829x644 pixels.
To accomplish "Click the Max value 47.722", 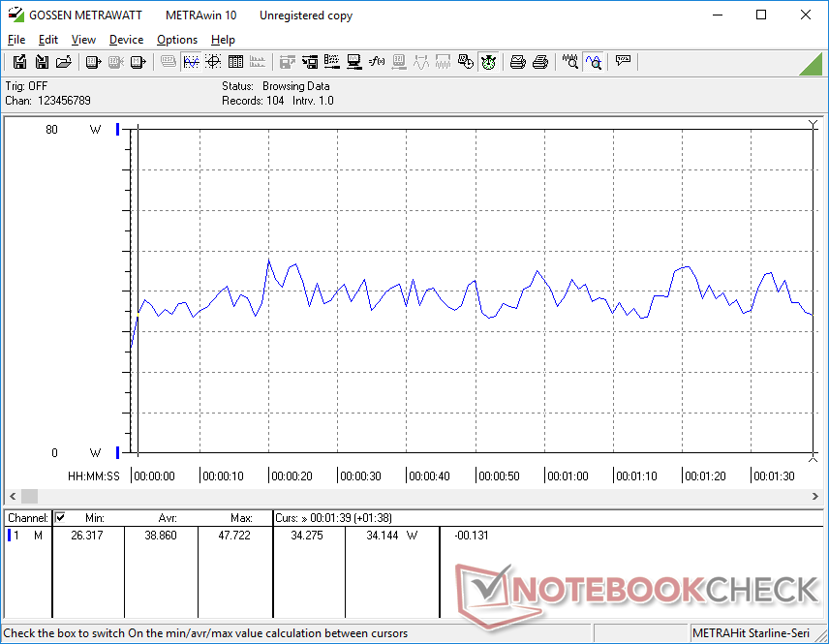I will click(234, 536).
